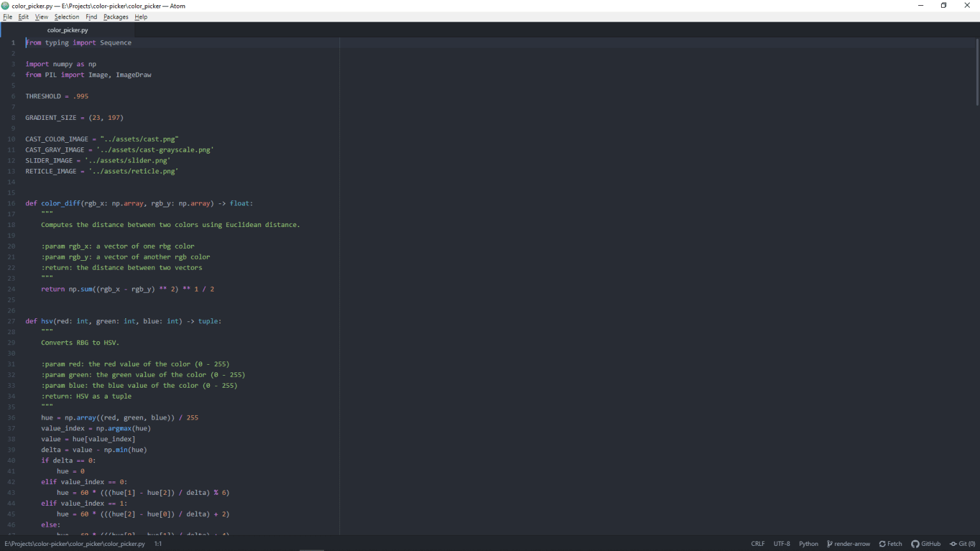980x551 pixels.
Task: Close the Atom window
Action: (967, 6)
